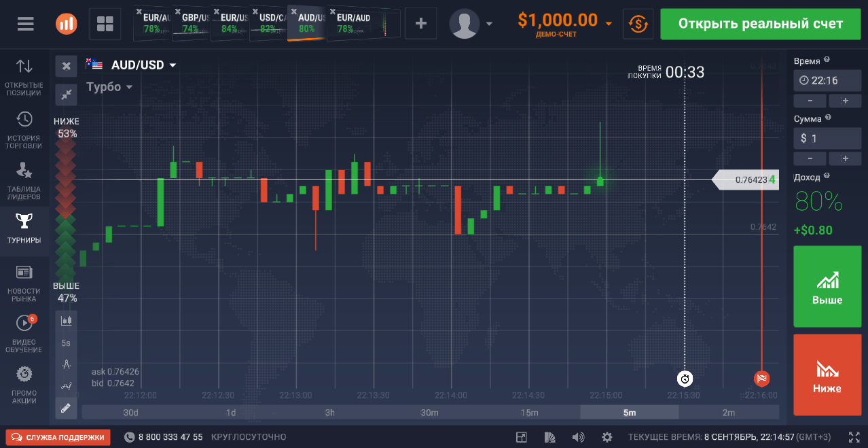Open Промо акции sidebar item
The width and height of the screenshot is (868, 448).
pyautogui.click(x=24, y=385)
